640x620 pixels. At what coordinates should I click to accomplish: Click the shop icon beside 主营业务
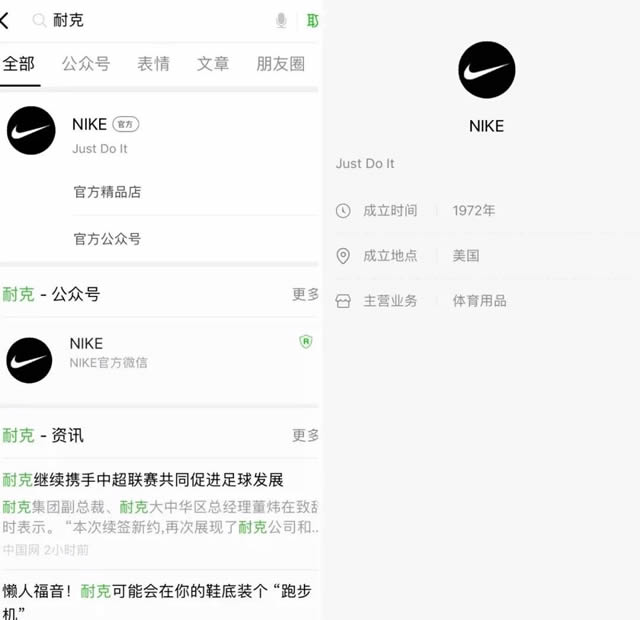(x=343, y=301)
